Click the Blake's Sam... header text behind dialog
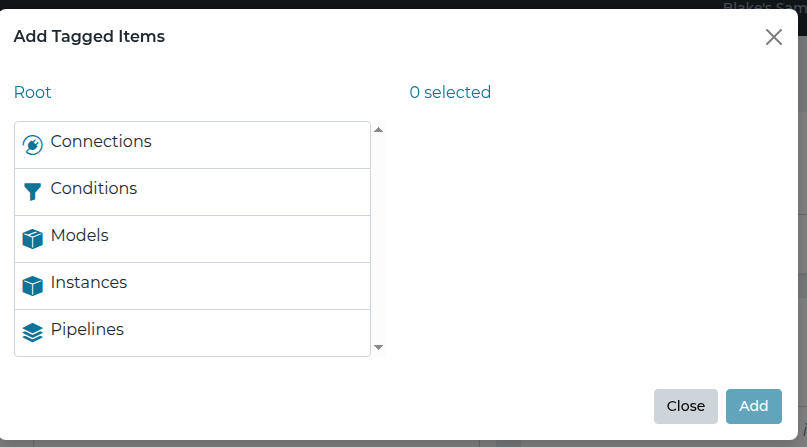 point(764,5)
